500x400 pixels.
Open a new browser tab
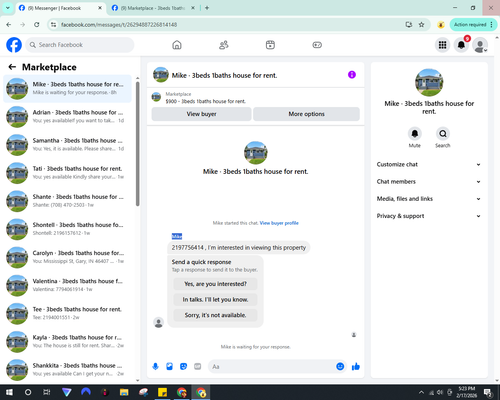pyautogui.click(x=207, y=8)
